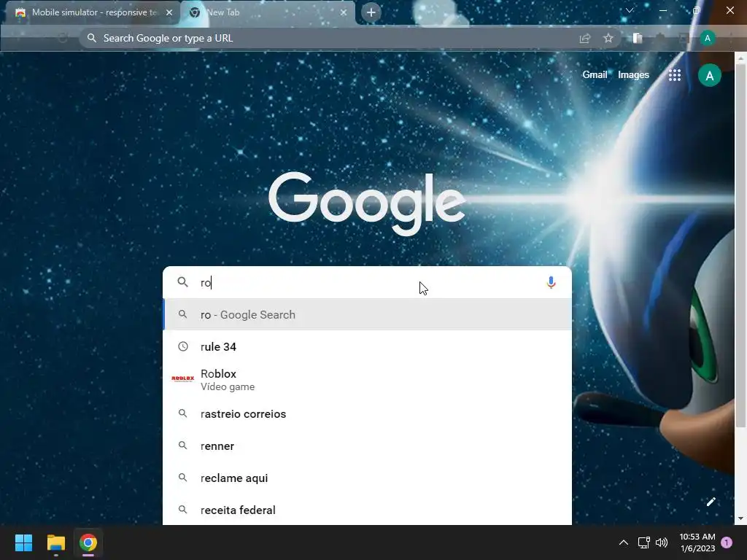
Task: Switch to the New Tab tab
Action: (268, 12)
